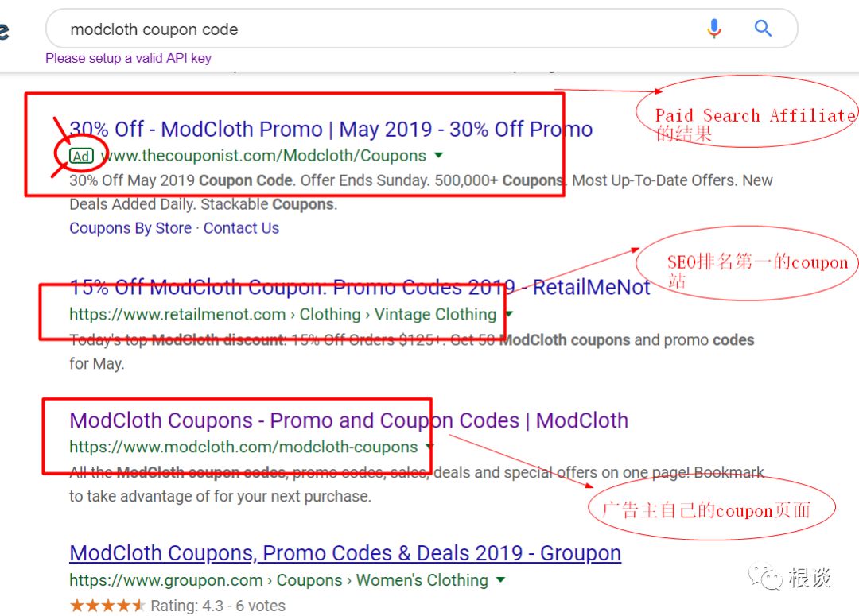Open the 30% Off ModCloth Promo ad result
Image resolution: width=859 pixels, height=616 pixels.
331,130
